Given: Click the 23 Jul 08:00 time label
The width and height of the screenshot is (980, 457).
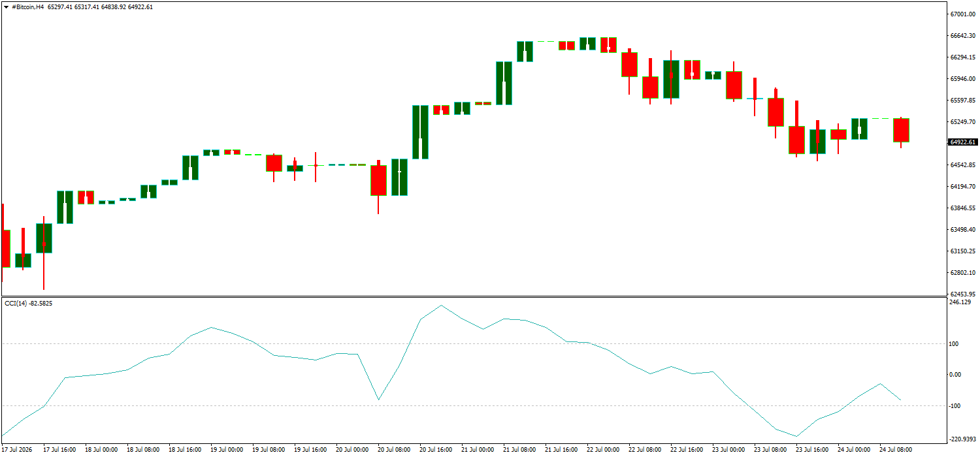Looking at the screenshot, I should [x=770, y=450].
